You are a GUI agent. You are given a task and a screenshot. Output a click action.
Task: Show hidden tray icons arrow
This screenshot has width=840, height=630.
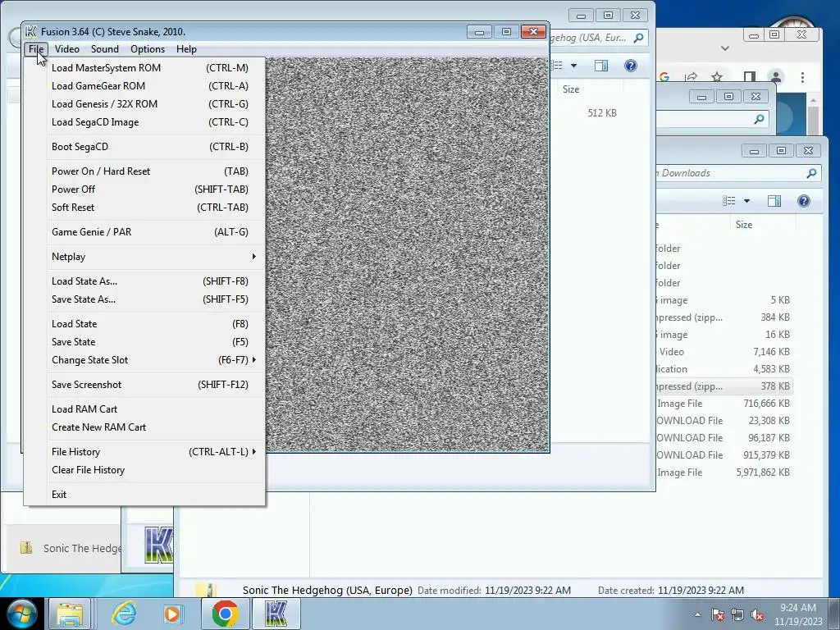coord(697,614)
